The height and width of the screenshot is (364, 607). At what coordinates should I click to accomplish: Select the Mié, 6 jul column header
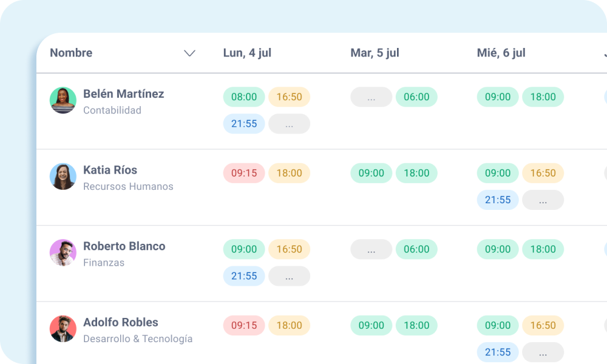[501, 53]
